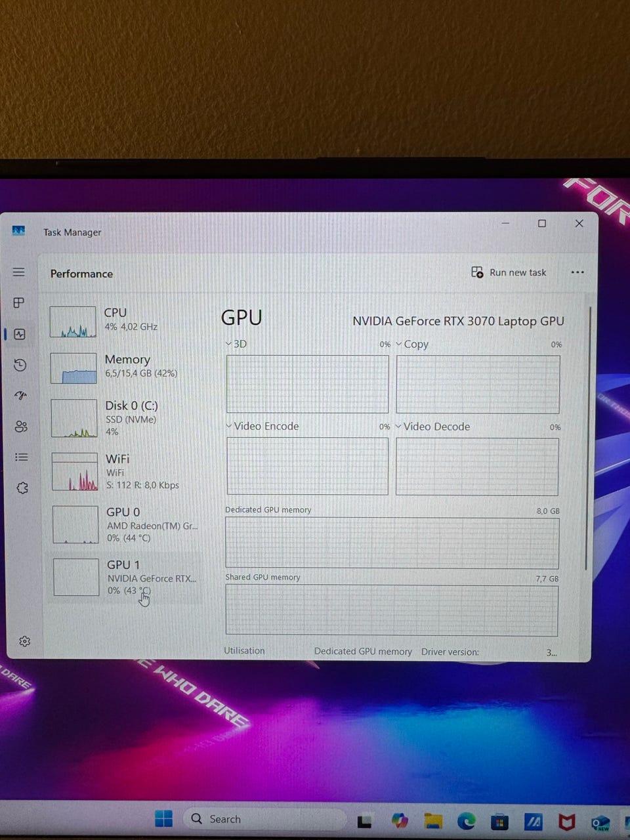Click the 7,7 GB shared memory value
The image size is (630, 840).
[x=547, y=579]
